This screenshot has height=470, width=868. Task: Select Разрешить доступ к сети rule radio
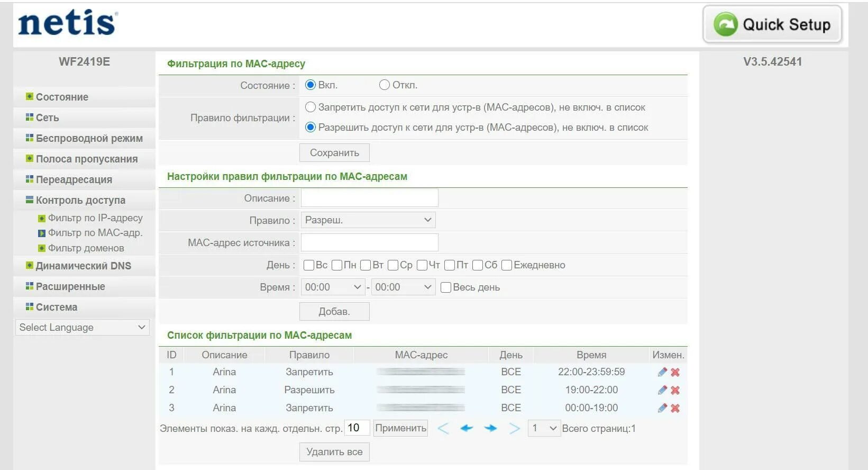click(x=310, y=127)
